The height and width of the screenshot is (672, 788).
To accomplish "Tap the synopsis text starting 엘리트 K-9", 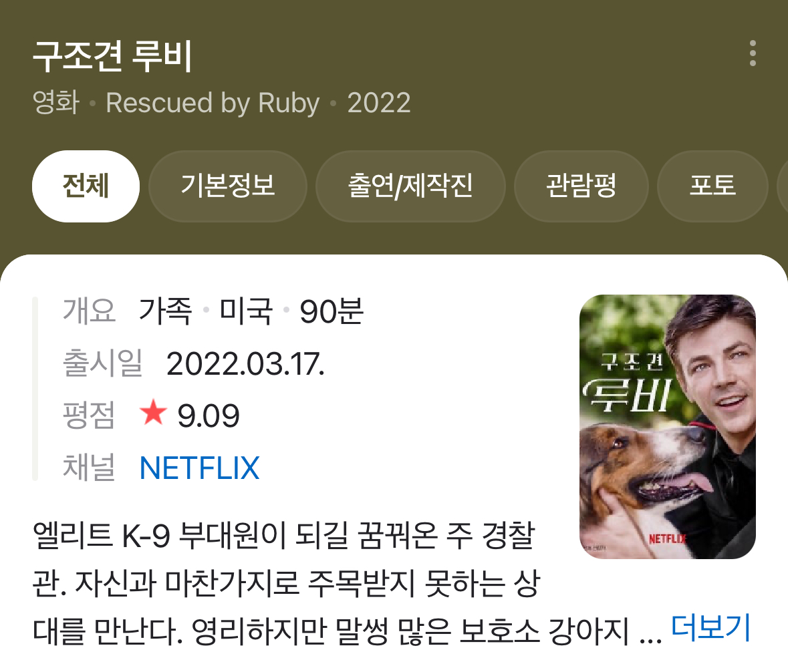I will (x=287, y=583).
